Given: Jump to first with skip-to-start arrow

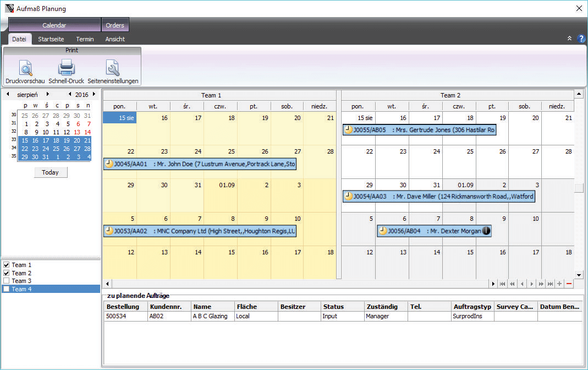Looking at the screenshot, I should pyautogui.click(x=502, y=284).
